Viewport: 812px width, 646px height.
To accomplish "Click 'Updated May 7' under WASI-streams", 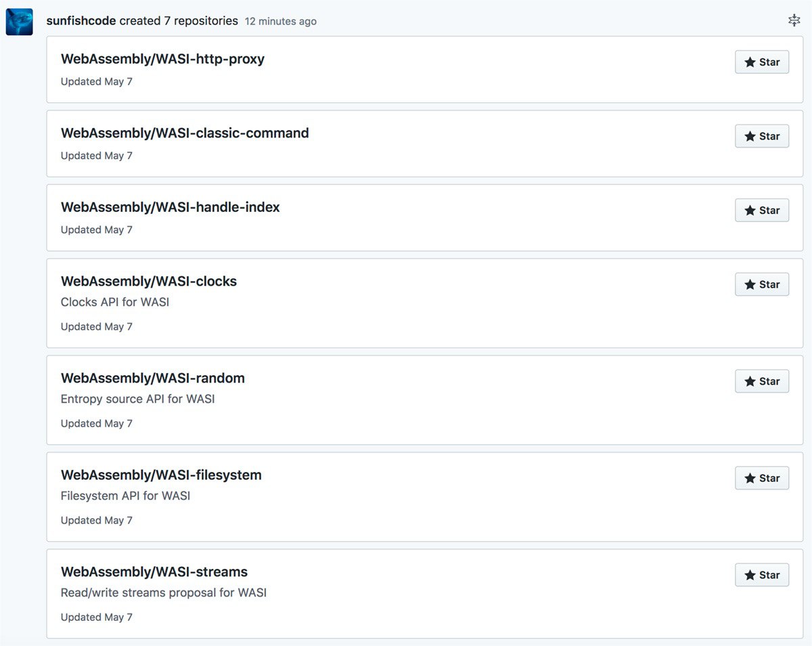I will (x=97, y=617).
